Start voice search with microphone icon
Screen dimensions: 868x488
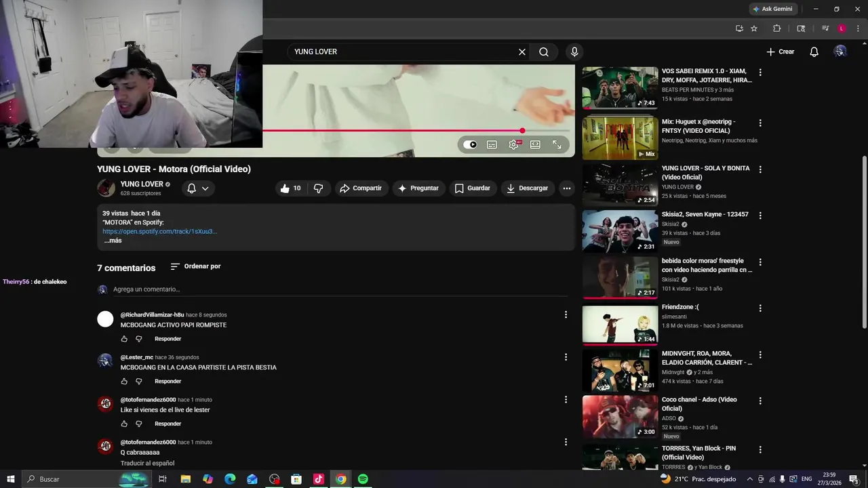[574, 52]
